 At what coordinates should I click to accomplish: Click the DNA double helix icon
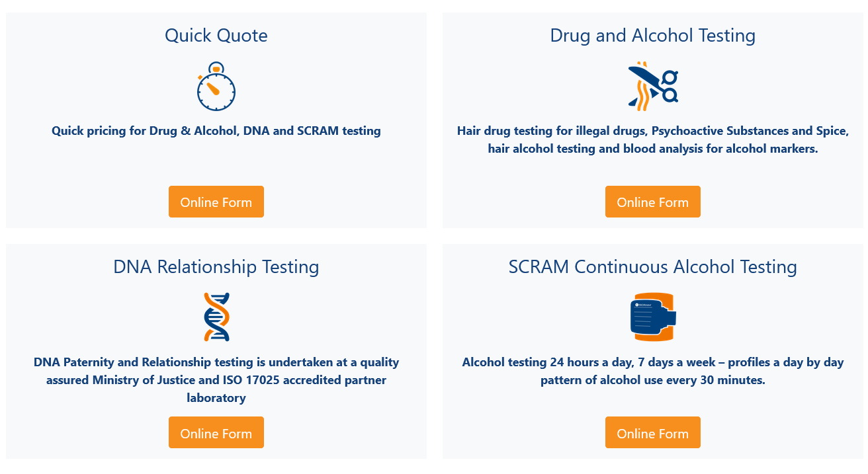[x=216, y=317]
